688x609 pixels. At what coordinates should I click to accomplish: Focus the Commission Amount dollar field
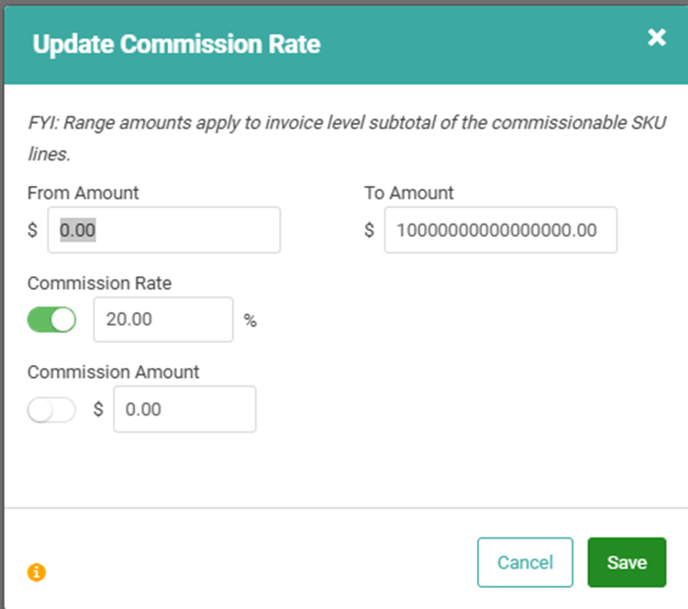(x=185, y=410)
